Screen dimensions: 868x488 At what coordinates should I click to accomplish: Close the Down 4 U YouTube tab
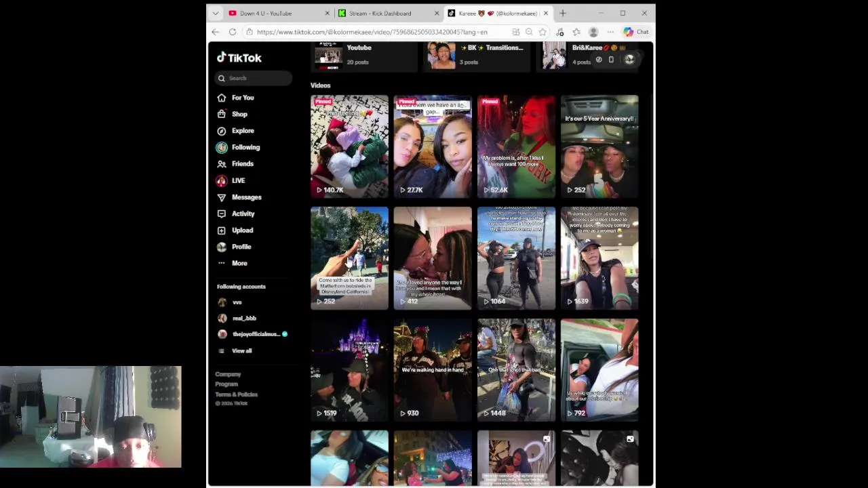tap(327, 13)
